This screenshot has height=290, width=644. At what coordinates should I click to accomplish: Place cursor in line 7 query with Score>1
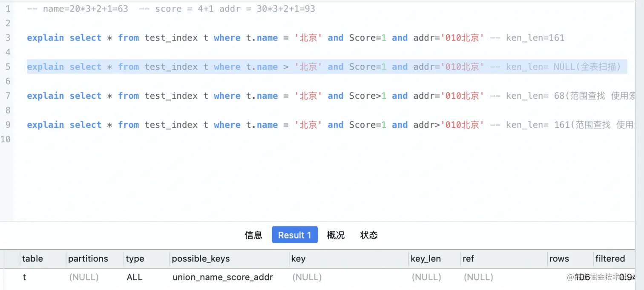(331, 96)
